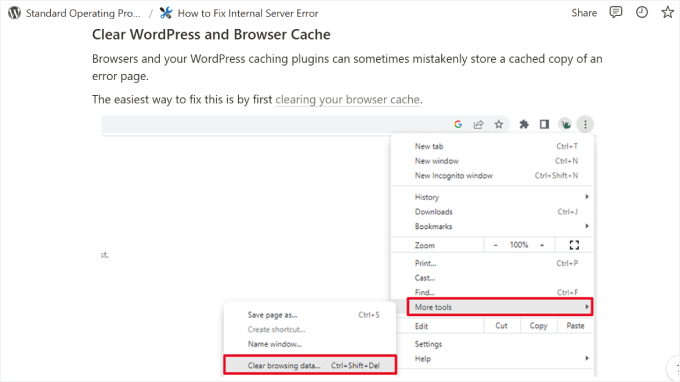
Task: Open Downloads from Chrome menu
Action: click(x=492, y=212)
